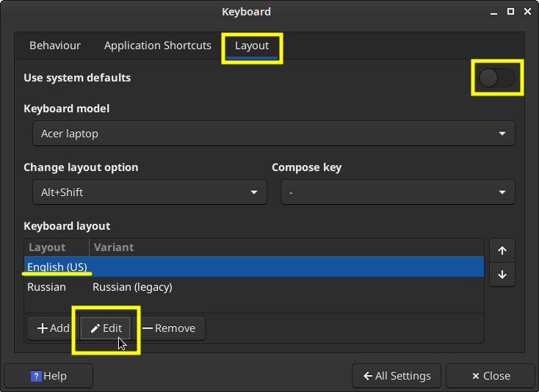Open the Application Shortcuts tab
The image size is (539, 392).
pos(158,46)
